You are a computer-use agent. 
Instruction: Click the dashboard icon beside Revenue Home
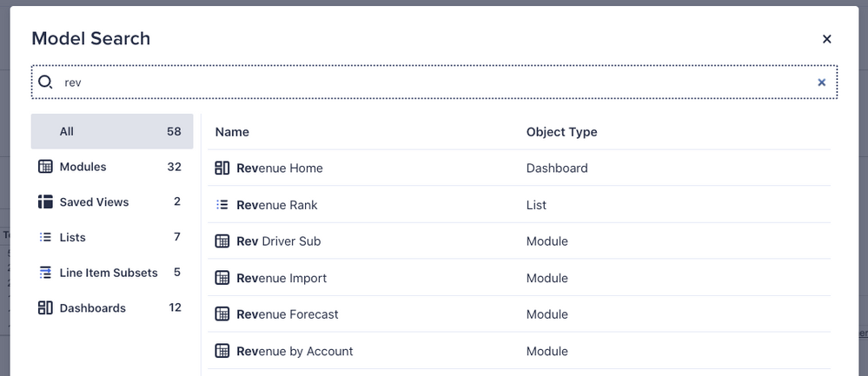coord(222,168)
